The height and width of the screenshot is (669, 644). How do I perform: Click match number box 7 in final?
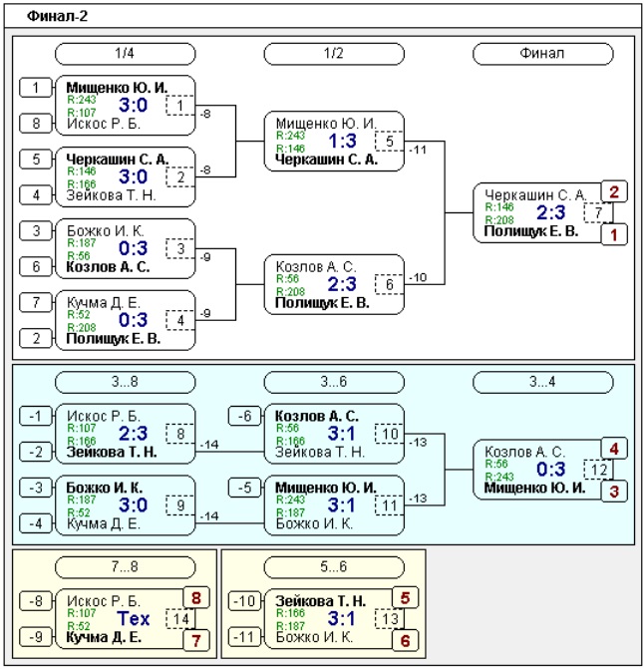click(x=598, y=213)
